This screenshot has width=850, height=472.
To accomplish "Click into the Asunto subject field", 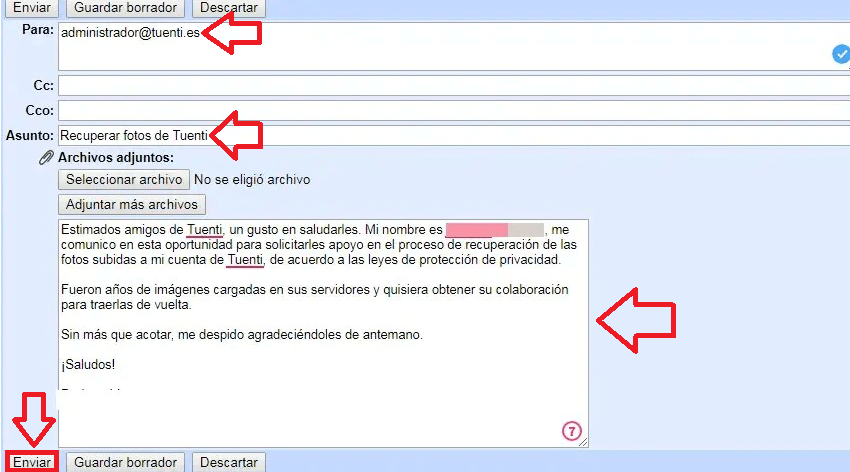I will pos(454,135).
